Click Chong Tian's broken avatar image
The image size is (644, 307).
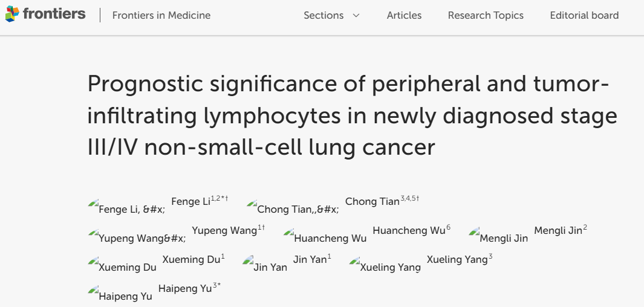(252, 202)
